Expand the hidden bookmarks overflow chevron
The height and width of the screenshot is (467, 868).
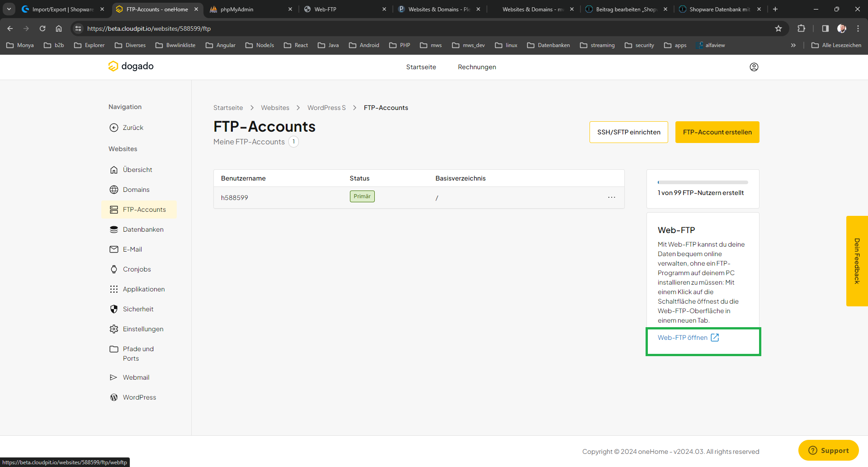point(793,45)
